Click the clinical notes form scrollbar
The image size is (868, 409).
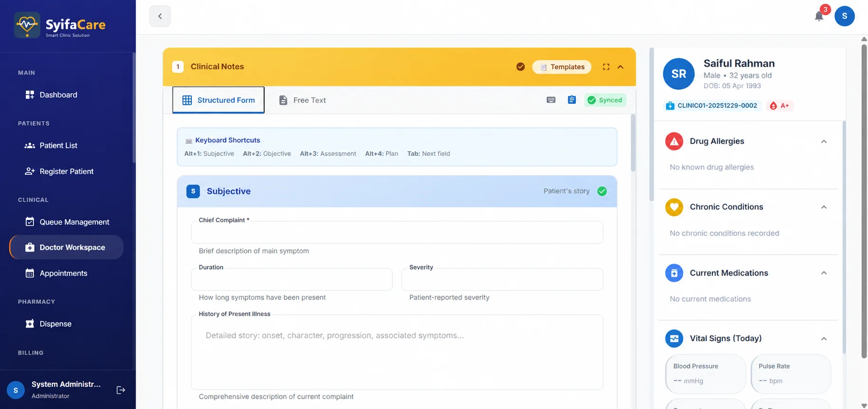pyautogui.click(x=633, y=143)
